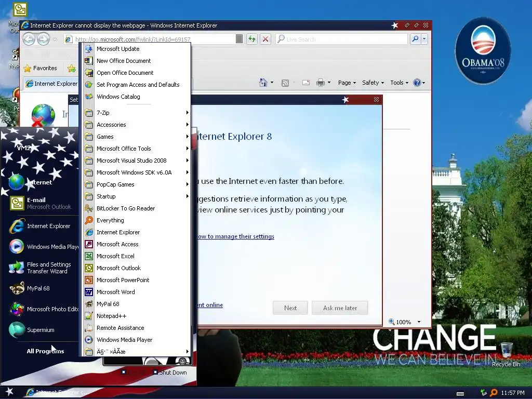532x399 pixels.
Task: Click All Programs in Start menu
Action: (45, 351)
